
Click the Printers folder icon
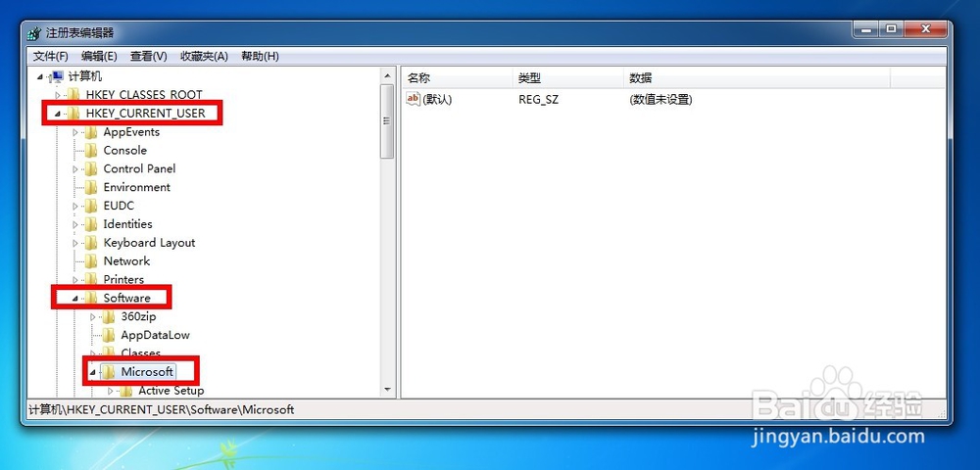click(x=91, y=280)
